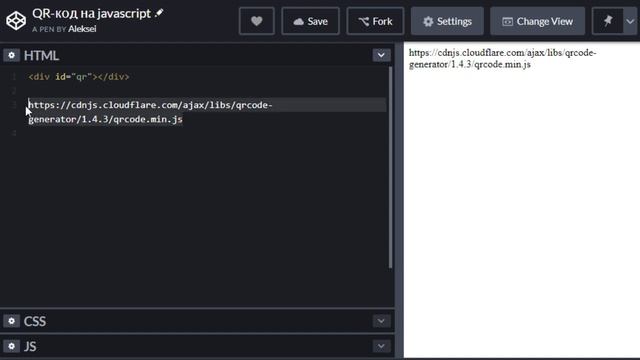Fork this pen
The height and width of the screenshot is (360, 640).
375,21
